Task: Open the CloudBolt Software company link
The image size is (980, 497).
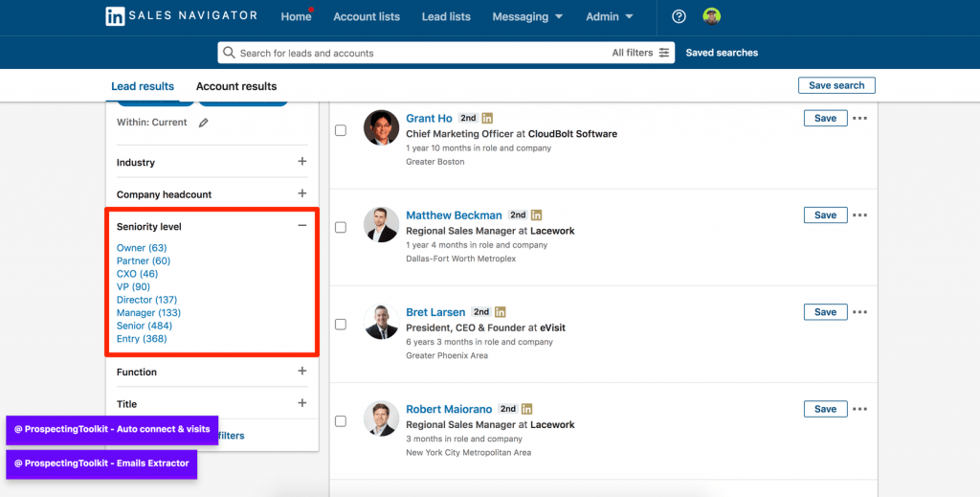Action: [572, 134]
